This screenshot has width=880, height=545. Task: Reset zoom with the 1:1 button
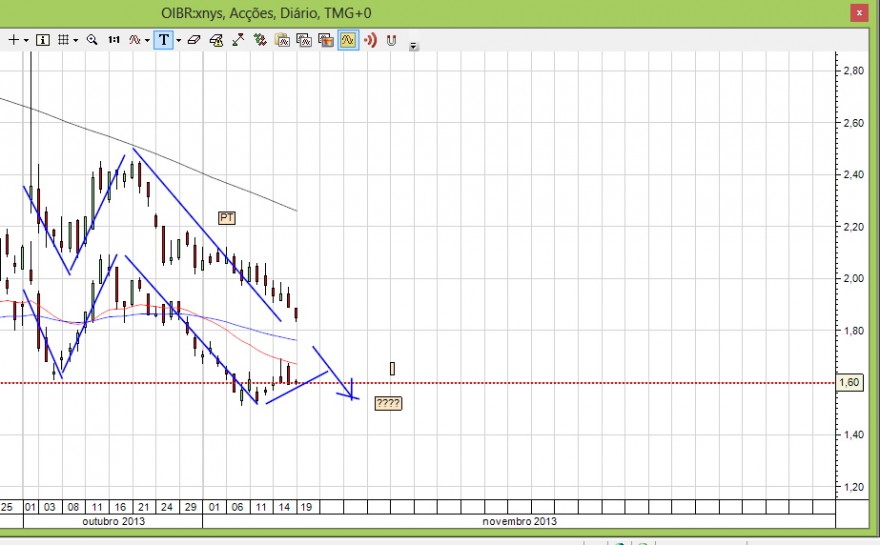[114, 40]
